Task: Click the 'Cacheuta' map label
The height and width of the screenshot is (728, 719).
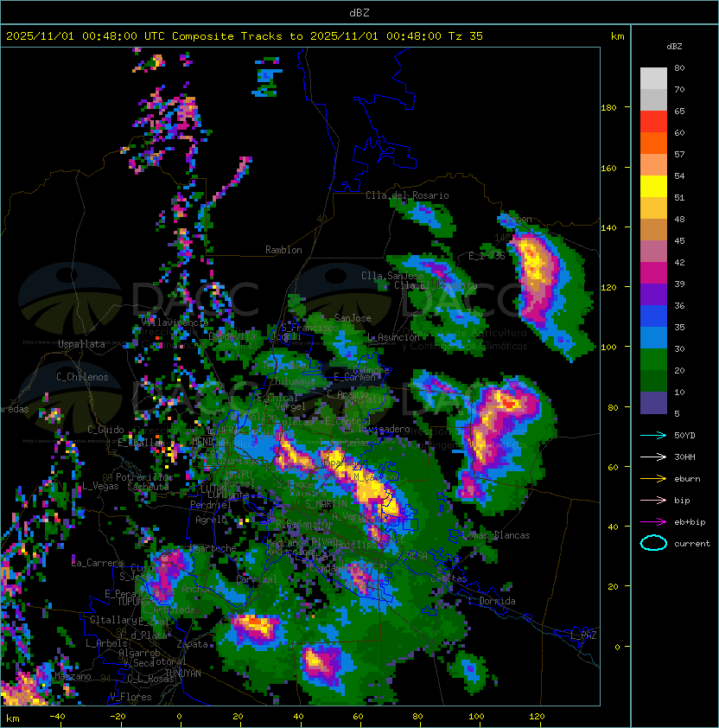Action: tap(148, 486)
